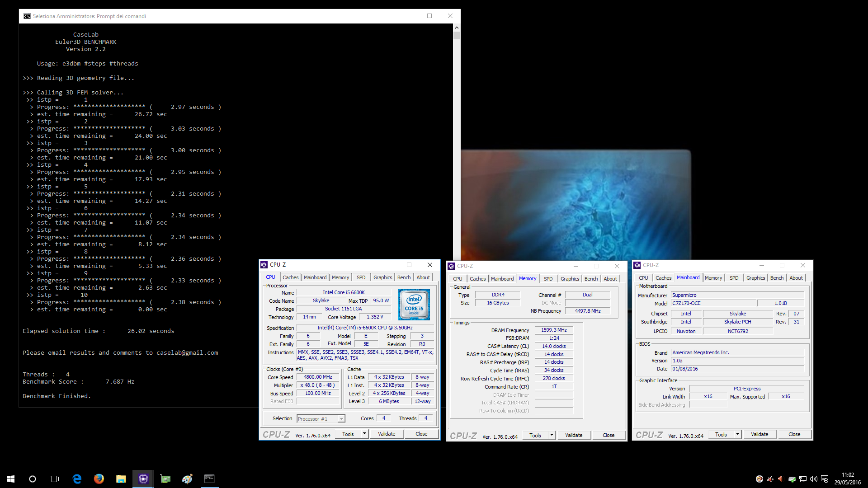Viewport: 868px width, 488px height.
Task: Switch to CPU-Z via its taskbar icon
Action: 143,479
